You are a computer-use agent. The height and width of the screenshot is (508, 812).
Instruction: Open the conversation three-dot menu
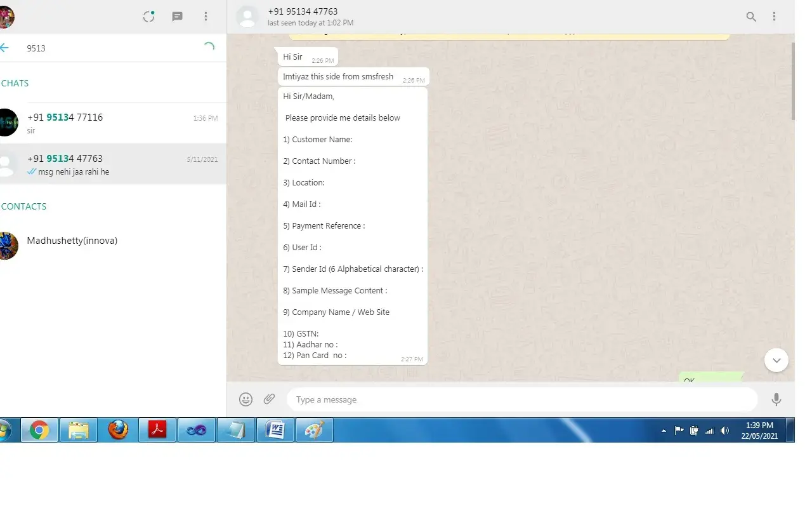tap(774, 17)
